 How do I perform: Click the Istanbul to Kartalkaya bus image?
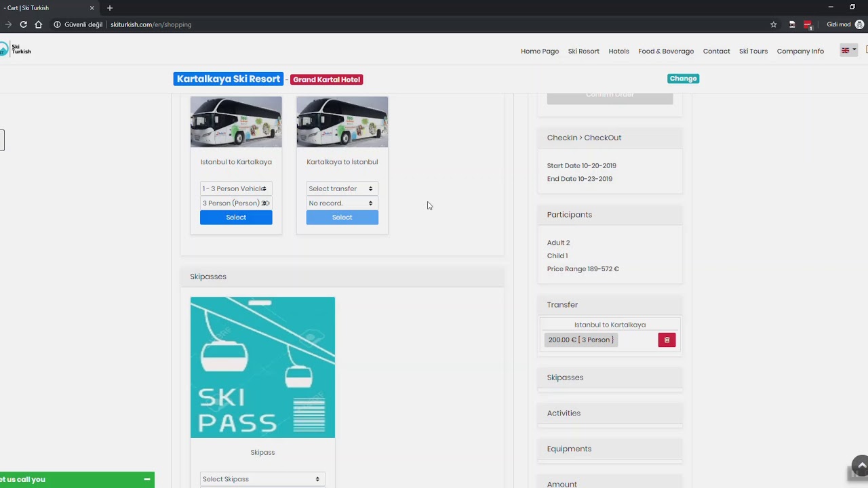click(x=236, y=122)
